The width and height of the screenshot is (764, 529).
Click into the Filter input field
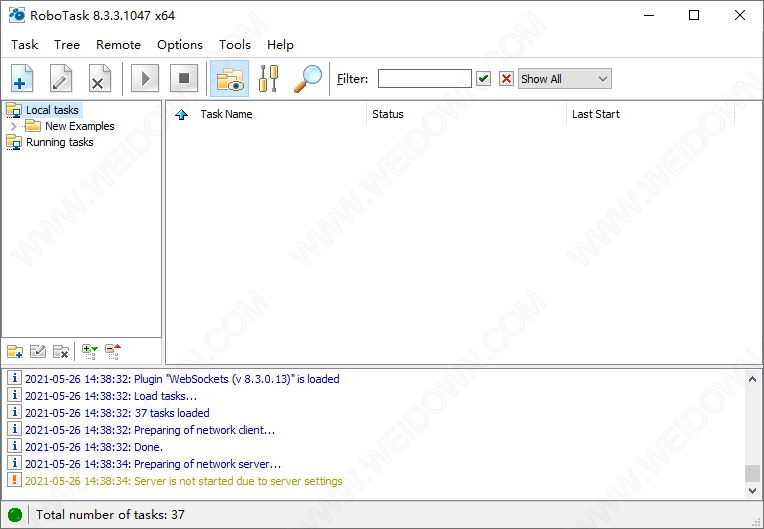pos(424,78)
